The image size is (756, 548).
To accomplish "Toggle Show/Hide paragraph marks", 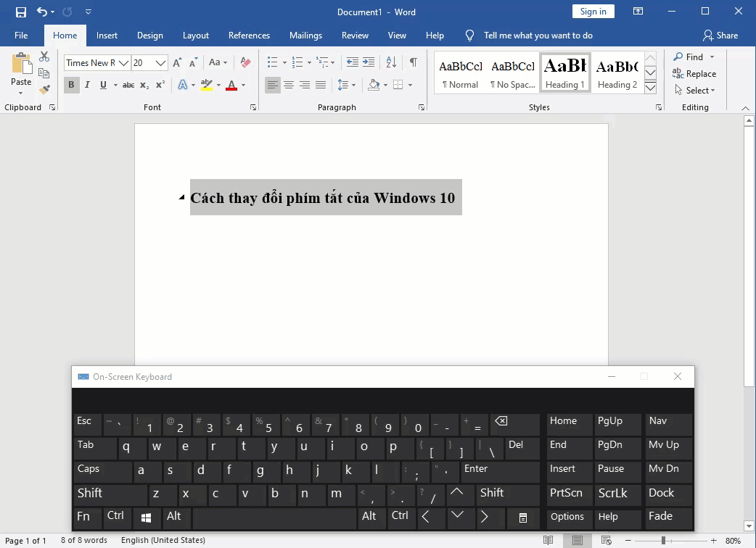I will click(x=413, y=62).
